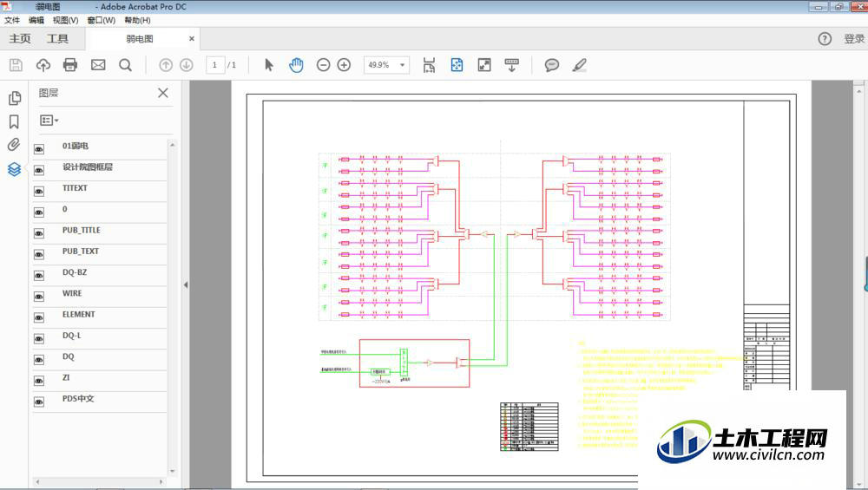Viewport: 868px width, 490px height.
Task: Toggle visibility of DQ-BZ layer
Action: [39, 276]
